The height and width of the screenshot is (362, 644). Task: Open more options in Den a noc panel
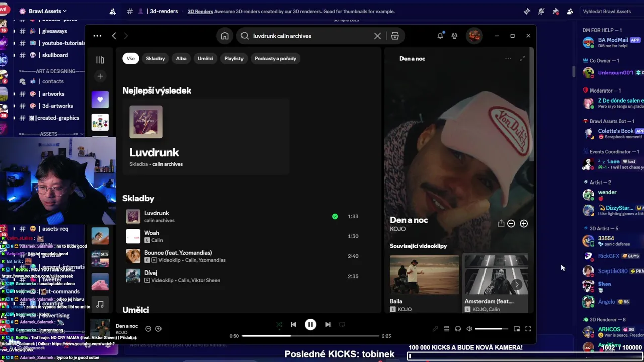tap(508, 59)
